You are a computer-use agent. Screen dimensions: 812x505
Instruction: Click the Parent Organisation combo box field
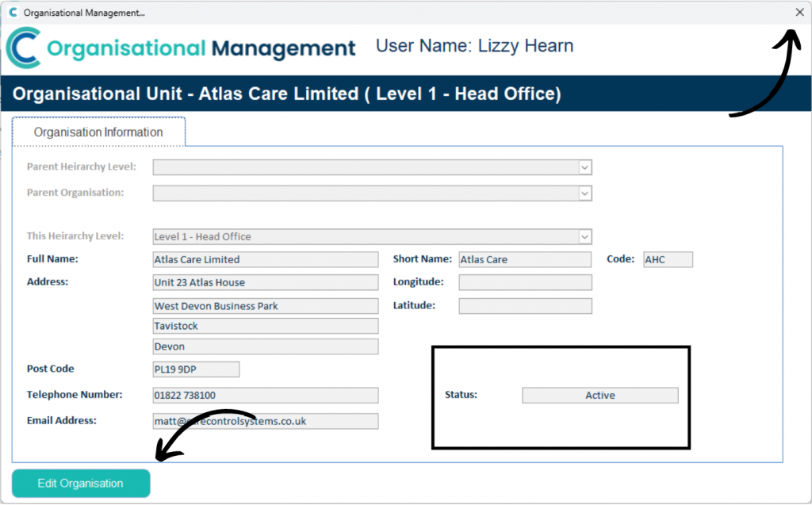373,193
